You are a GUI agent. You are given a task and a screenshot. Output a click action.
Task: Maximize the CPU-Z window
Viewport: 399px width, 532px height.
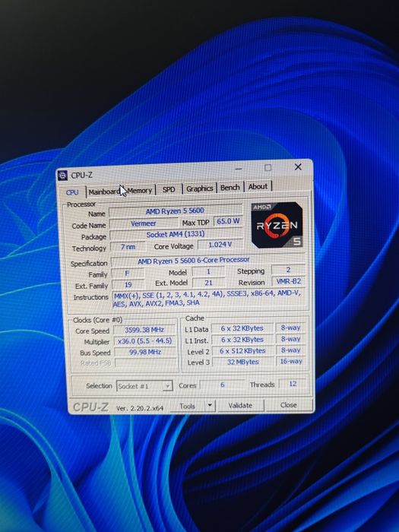point(268,168)
